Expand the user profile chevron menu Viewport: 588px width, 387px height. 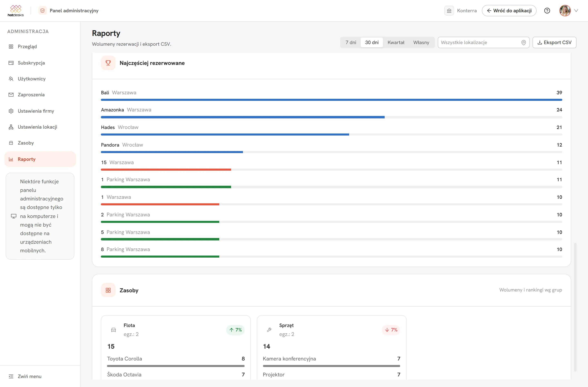(576, 11)
